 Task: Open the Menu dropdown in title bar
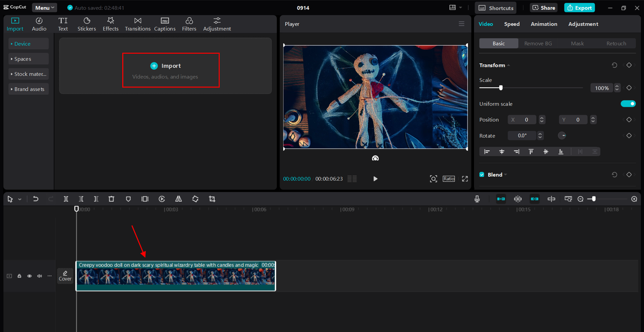44,8
